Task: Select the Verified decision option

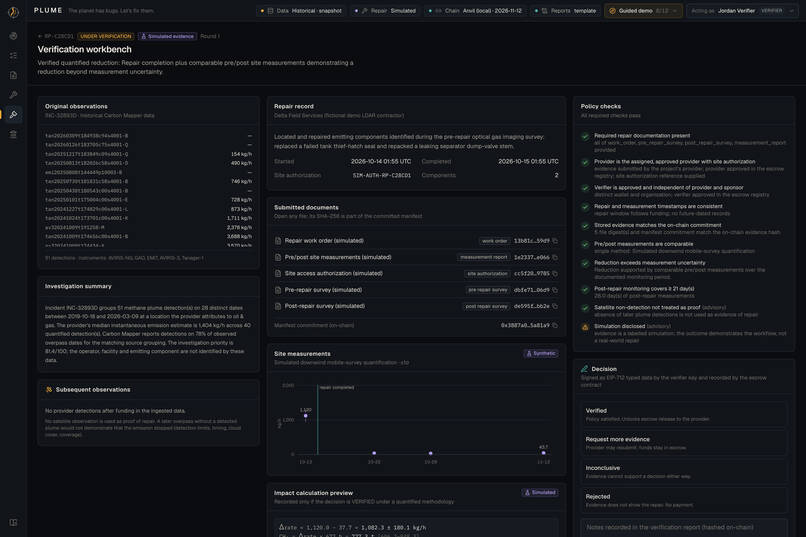Action: [x=684, y=414]
